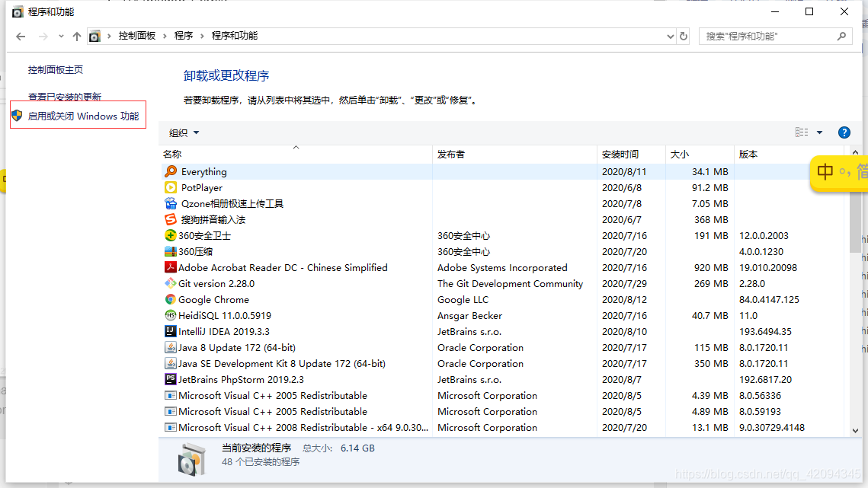Click the scrollbar up arrow
Viewport: 868px width, 488px height.
[855, 152]
